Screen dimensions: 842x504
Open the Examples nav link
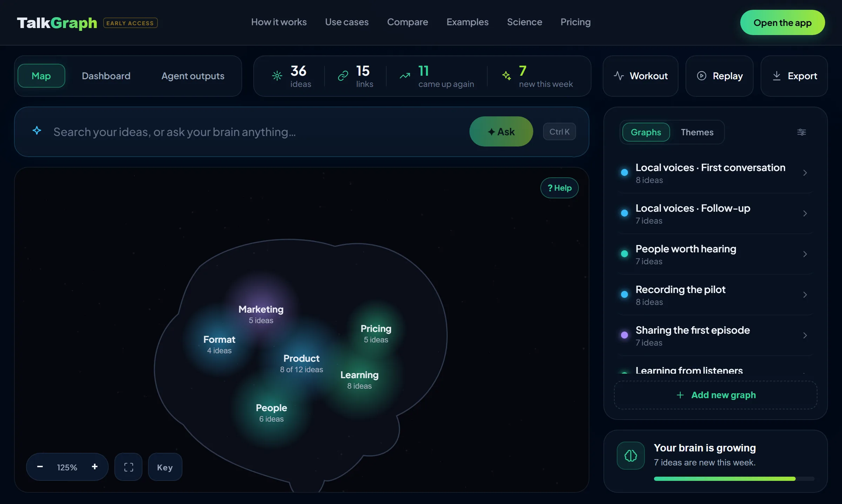(x=467, y=22)
